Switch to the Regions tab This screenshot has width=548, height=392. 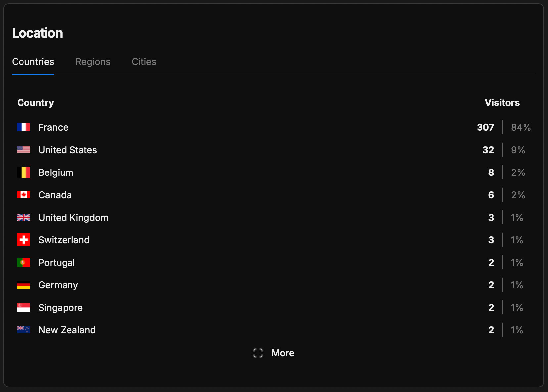click(x=93, y=62)
